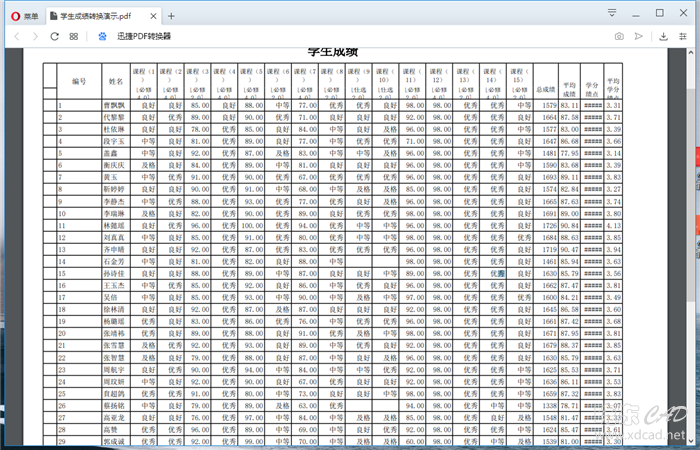Open the easy setup sliders icon
Image resolution: width=700 pixels, height=450 pixels.
tap(683, 36)
